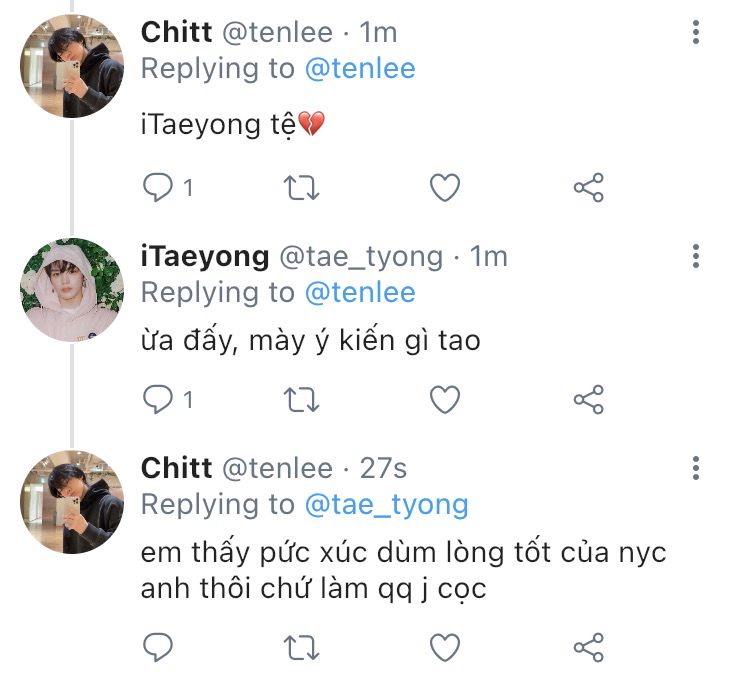
Task: Open iTaeyong's profile picture
Action: coord(71,289)
